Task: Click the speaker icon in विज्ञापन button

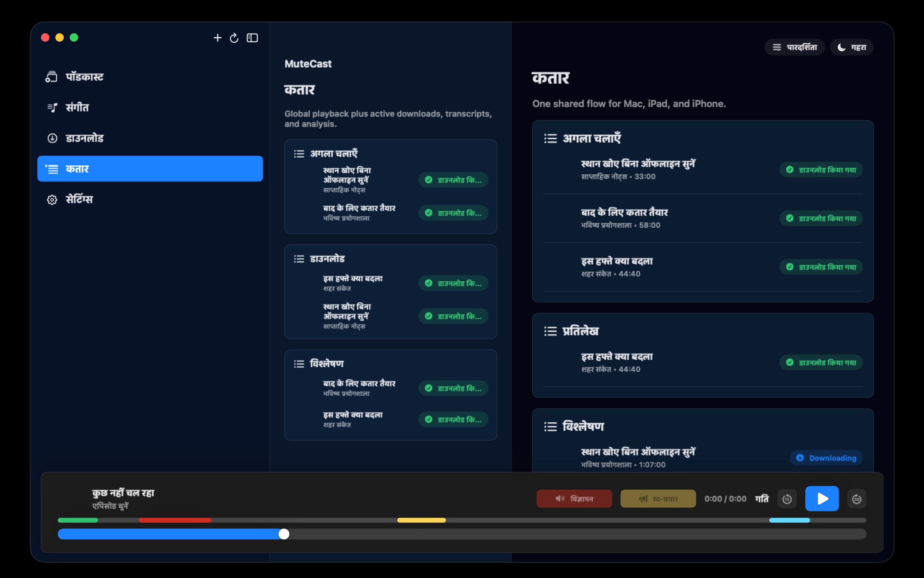Action: (x=560, y=498)
